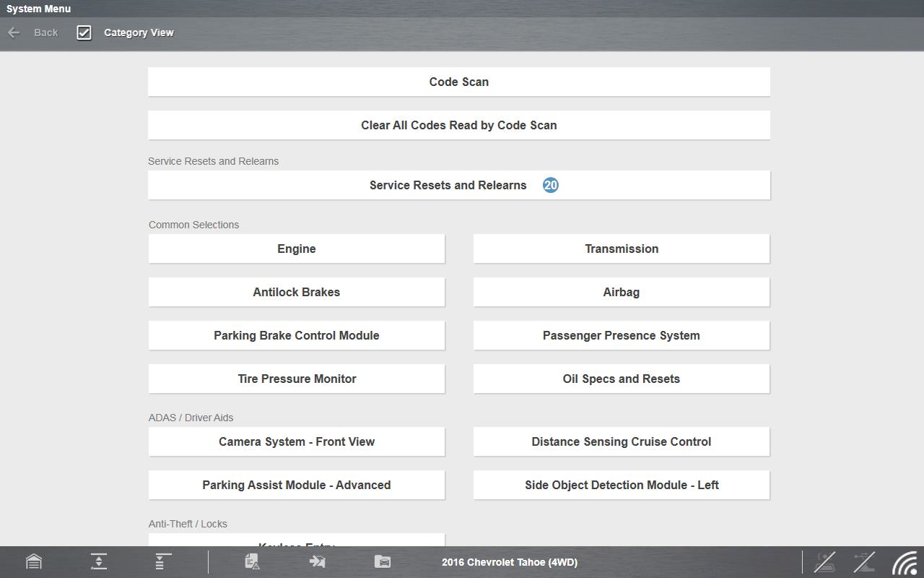This screenshot has height=578, width=924.
Task: Start Code Scan
Action: point(459,82)
